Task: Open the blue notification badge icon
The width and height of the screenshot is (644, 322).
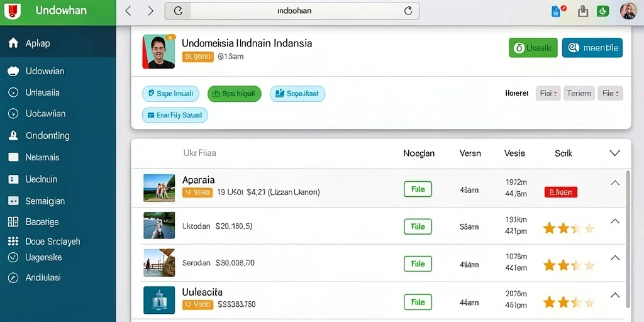Action: click(x=557, y=11)
